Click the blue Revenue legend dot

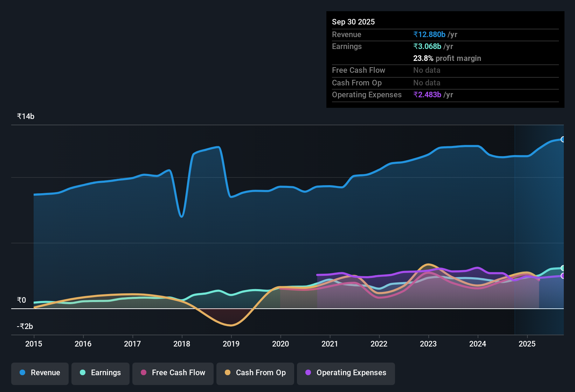(x=22, y=373)
